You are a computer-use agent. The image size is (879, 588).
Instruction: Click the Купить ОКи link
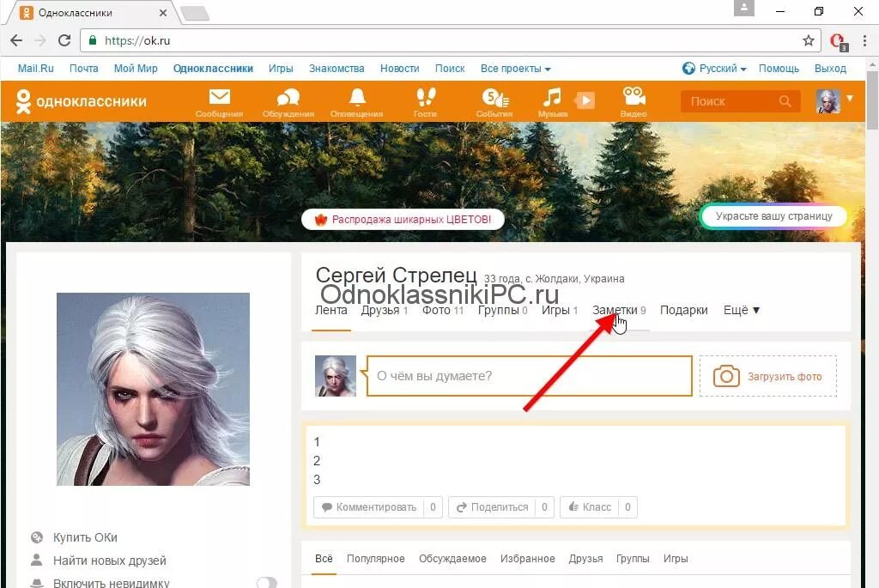coord(85,537)
